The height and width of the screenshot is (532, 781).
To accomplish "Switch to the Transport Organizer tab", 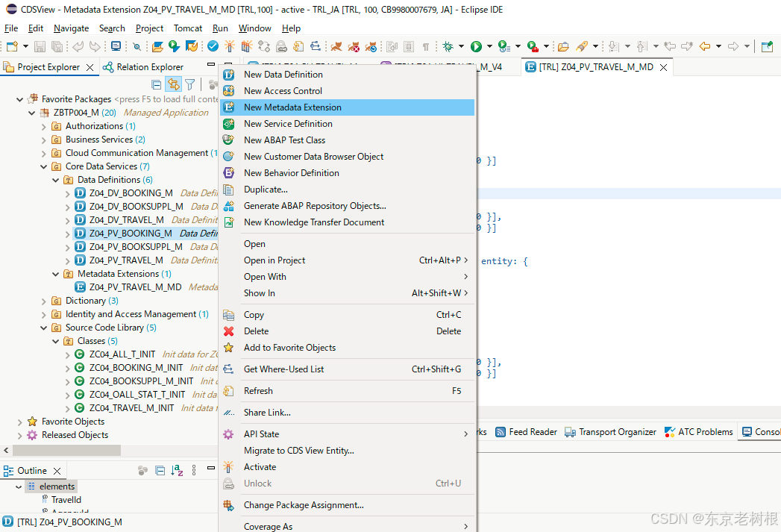I will [611, 432].
